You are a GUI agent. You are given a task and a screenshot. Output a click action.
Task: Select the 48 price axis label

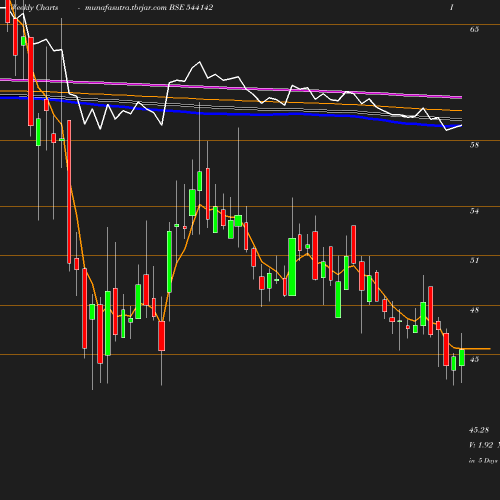[474, 310]
